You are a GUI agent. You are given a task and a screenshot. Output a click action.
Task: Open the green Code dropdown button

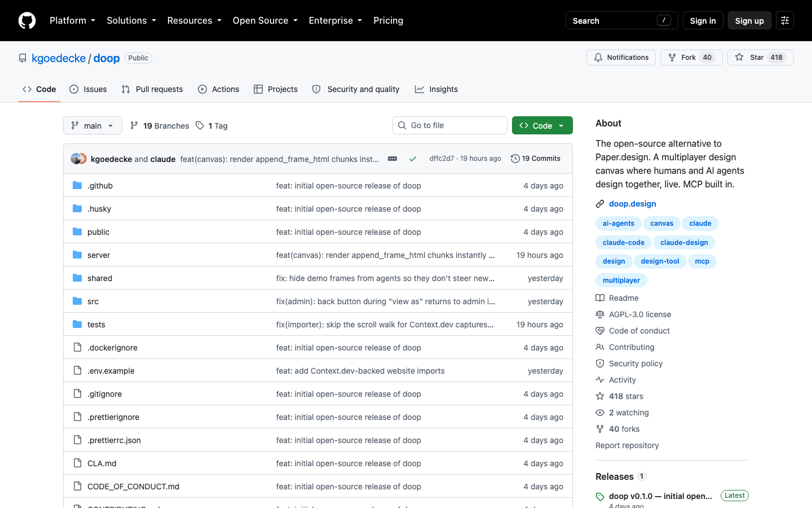point(542,125)
